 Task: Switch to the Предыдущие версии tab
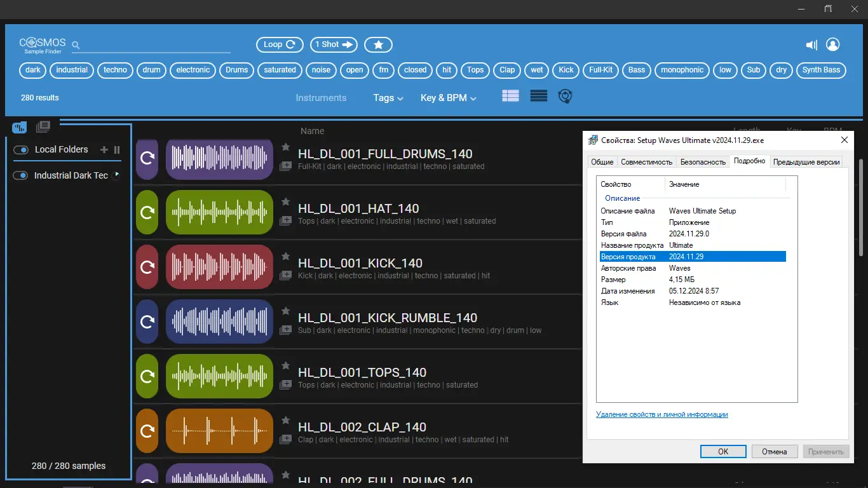click(806, 162)
